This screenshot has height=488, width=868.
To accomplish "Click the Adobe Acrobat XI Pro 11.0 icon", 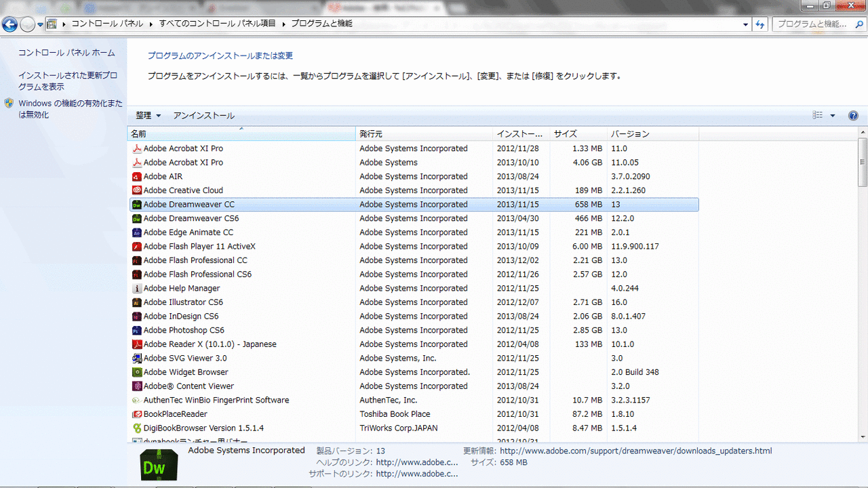I will pos(137,148).
